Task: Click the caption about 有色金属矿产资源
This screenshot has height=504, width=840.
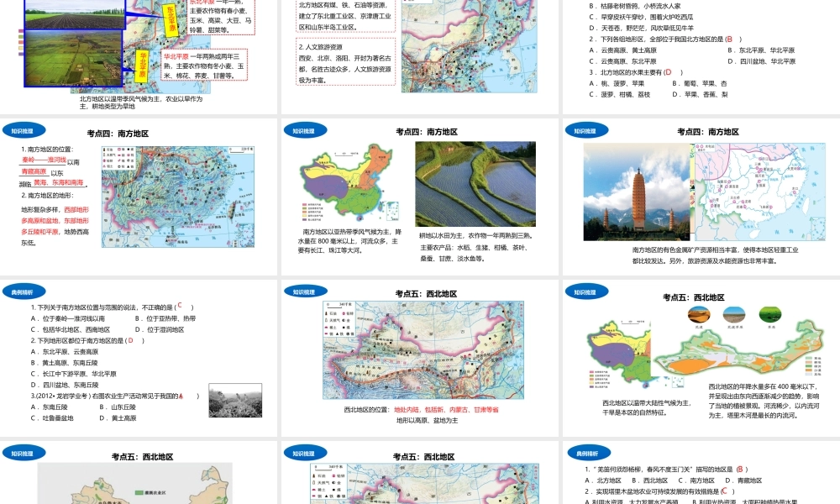Action: [715, 255]
